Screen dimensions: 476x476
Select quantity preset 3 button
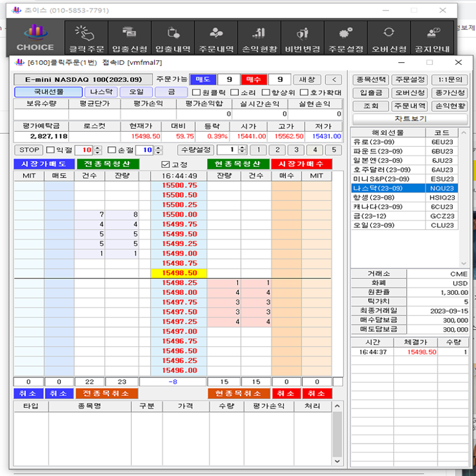coord(296,149)
